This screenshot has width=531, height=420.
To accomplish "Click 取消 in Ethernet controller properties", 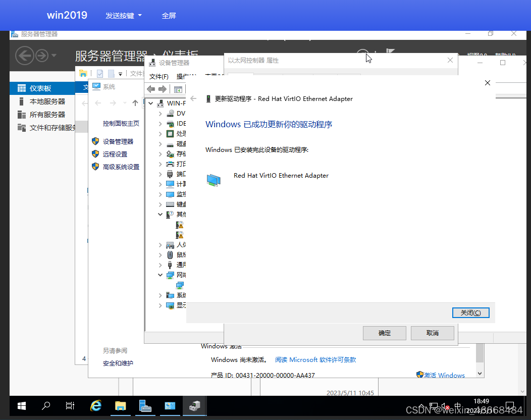I will 433,333.
